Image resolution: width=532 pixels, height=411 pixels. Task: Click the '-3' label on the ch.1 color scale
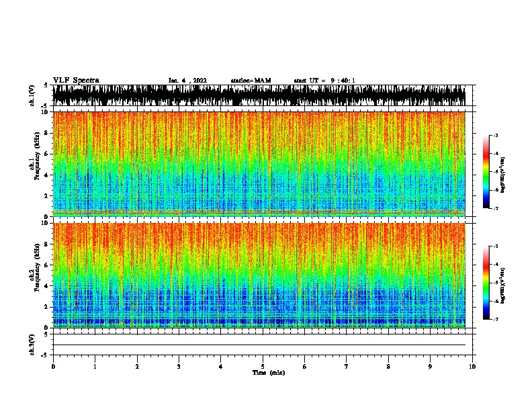496,135
